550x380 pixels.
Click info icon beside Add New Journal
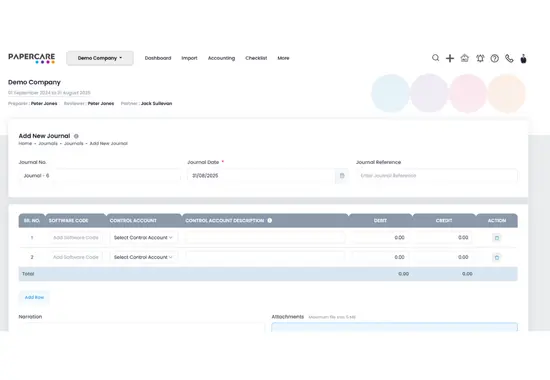(76, 136)
